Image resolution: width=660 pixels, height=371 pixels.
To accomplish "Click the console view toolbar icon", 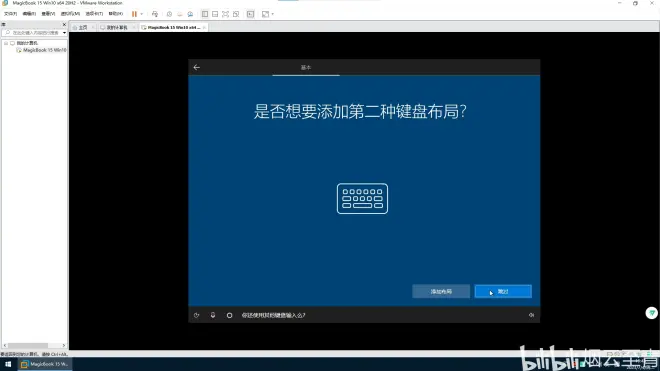I will [250, 14].
